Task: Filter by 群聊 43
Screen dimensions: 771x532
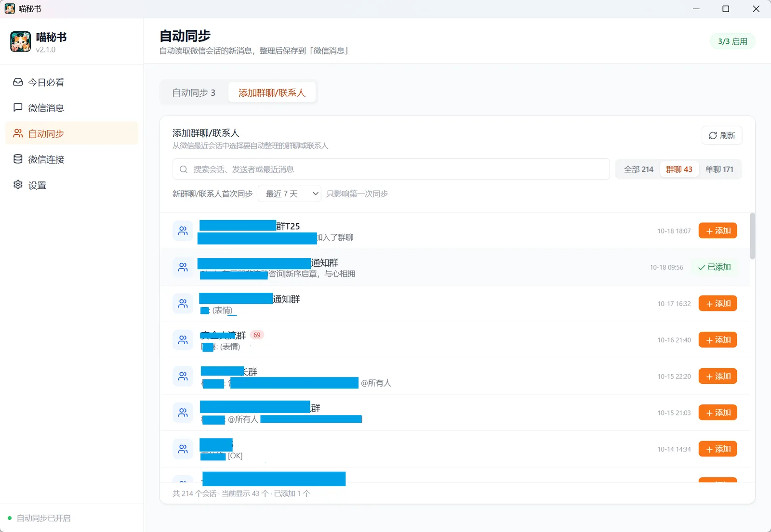Action: pos(679,169)
